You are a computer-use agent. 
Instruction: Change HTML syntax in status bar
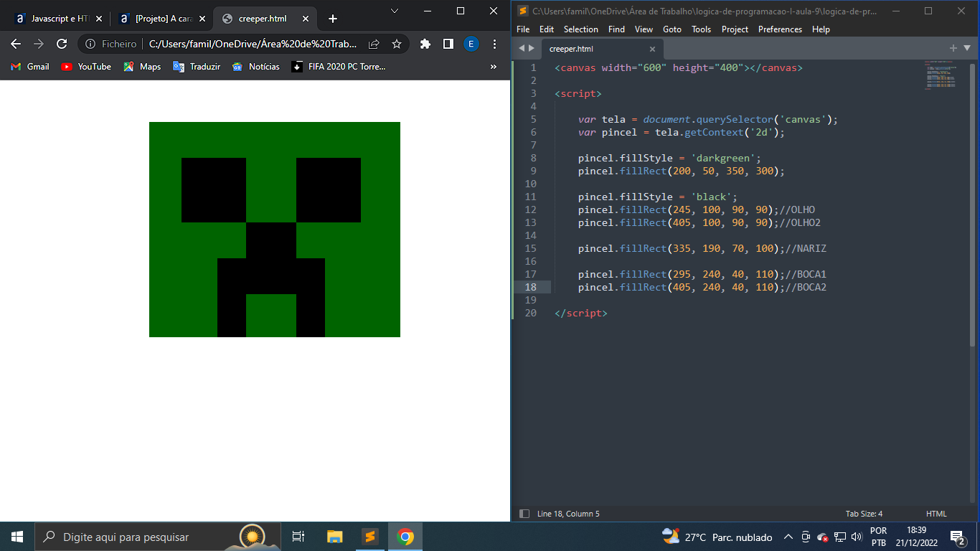pos(936,514)
